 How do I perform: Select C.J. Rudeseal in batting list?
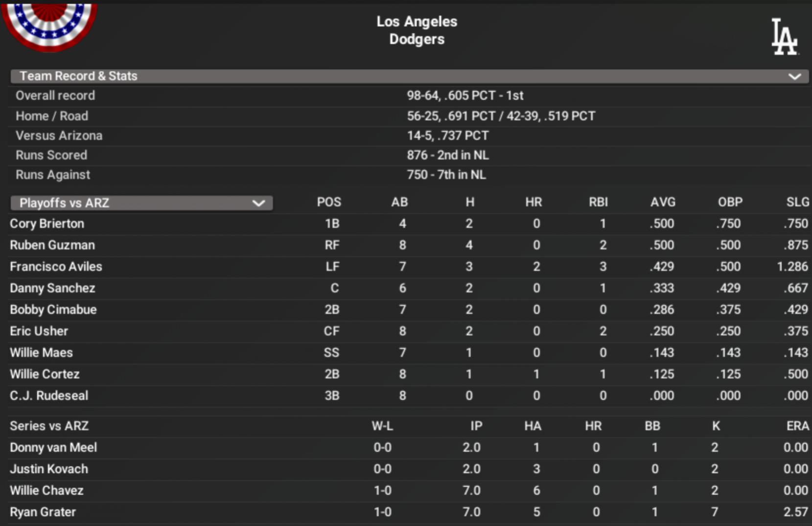[x=49, y=396]
